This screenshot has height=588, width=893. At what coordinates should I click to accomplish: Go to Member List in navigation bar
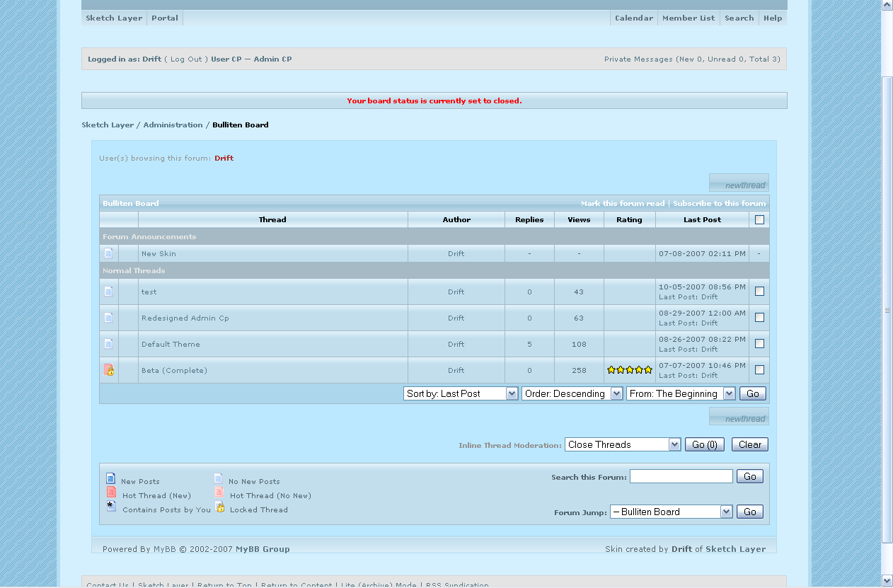point(688,18)
